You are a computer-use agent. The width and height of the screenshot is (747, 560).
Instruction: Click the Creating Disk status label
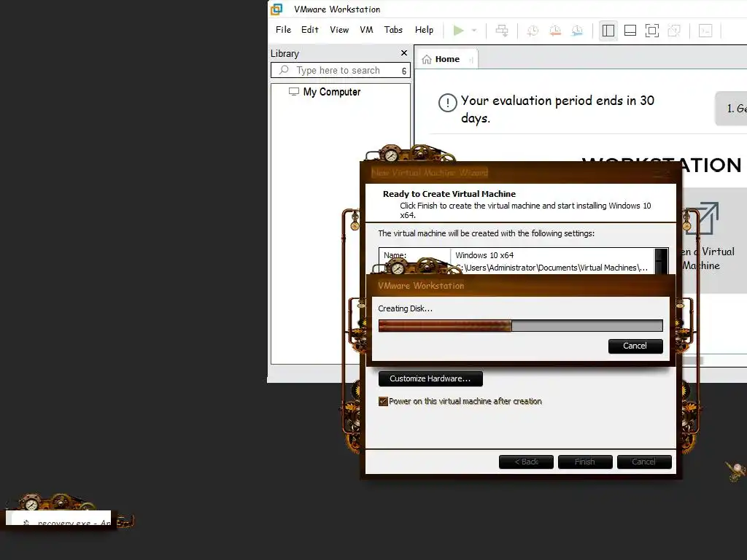pos(405,308)
